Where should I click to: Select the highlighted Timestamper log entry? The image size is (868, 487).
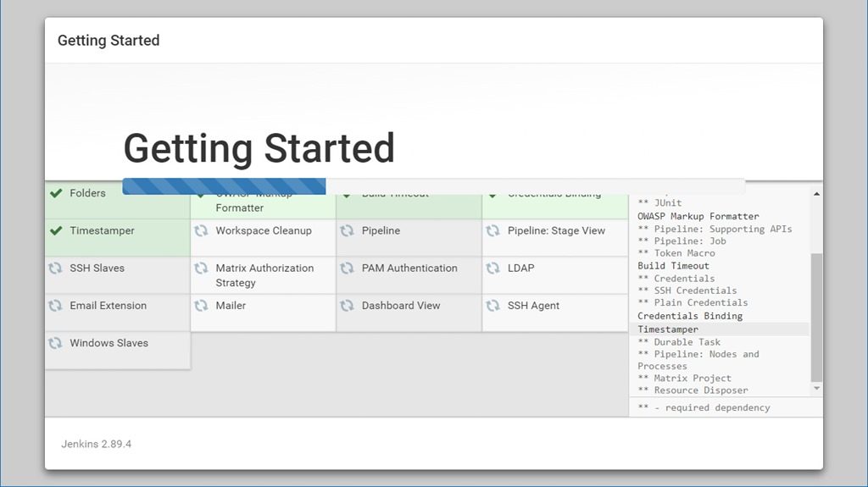click(x=668, y=329)
